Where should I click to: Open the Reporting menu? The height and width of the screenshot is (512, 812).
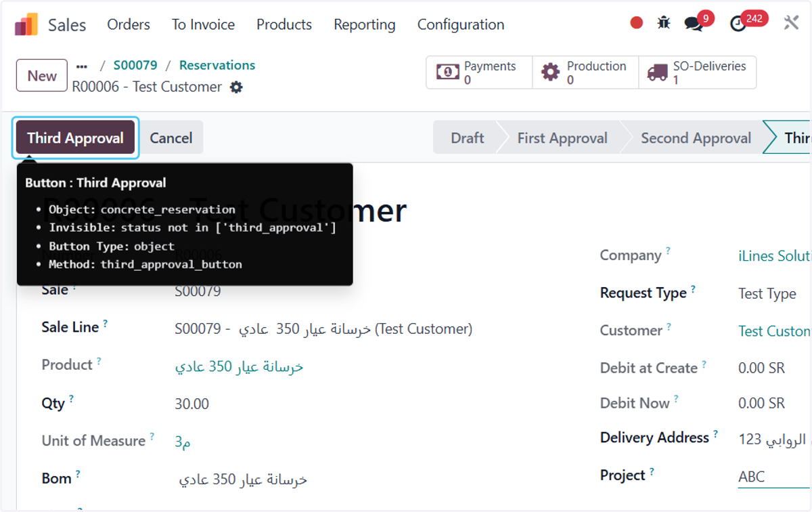[x=365, y=25]
